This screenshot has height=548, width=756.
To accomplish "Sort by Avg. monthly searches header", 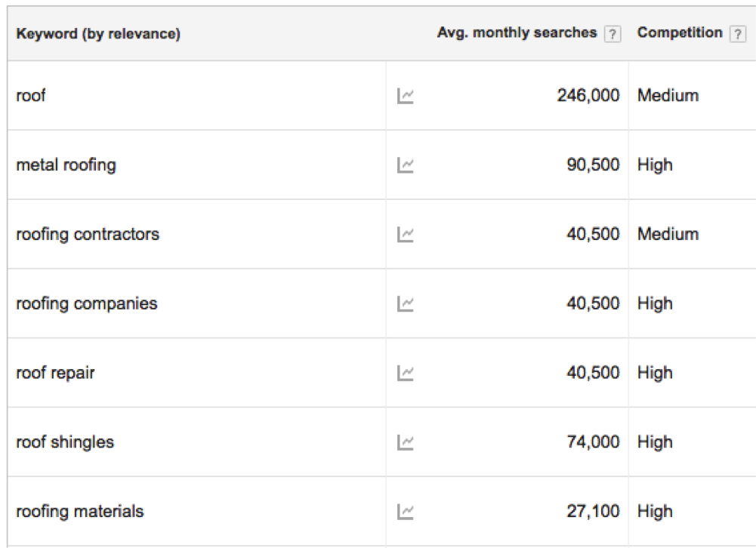I will (517, 34).
